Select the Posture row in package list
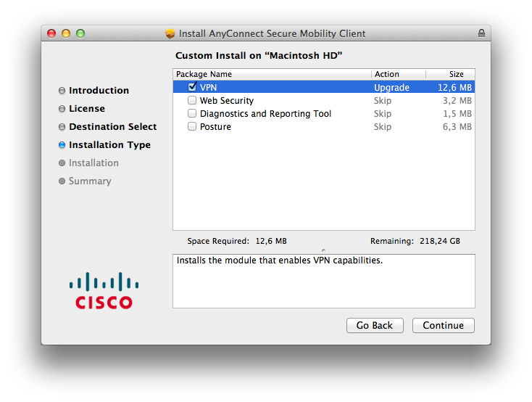 (290, 127)
